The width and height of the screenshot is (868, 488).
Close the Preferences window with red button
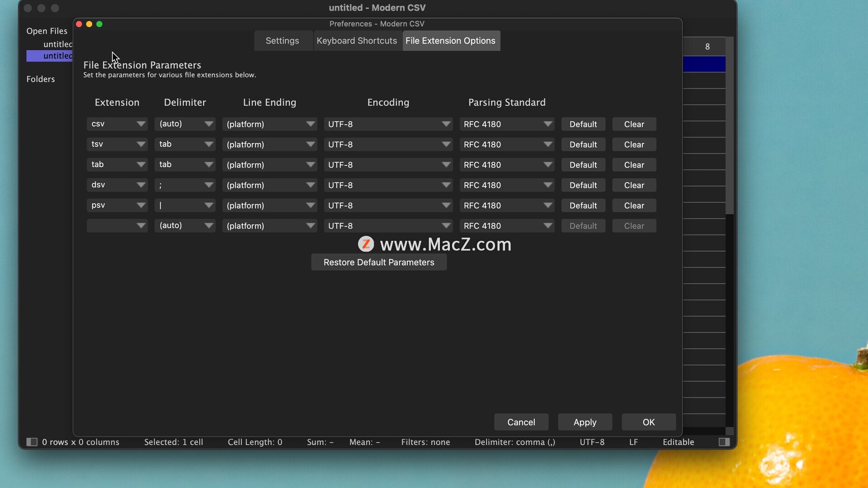[79, 24]
